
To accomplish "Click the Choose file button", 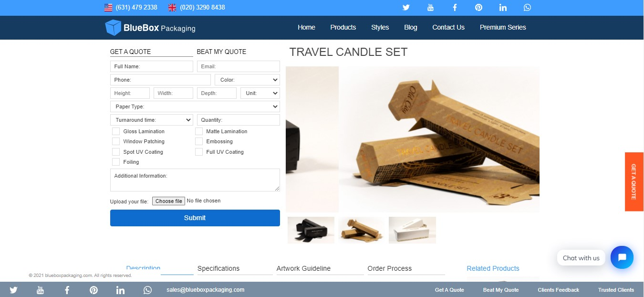I will click(168, 201).
